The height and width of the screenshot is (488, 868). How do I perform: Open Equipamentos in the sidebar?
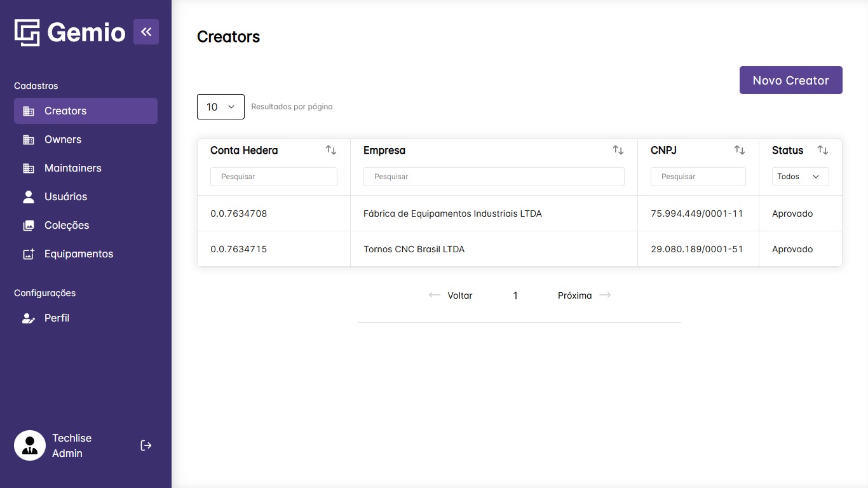point(78,254)
